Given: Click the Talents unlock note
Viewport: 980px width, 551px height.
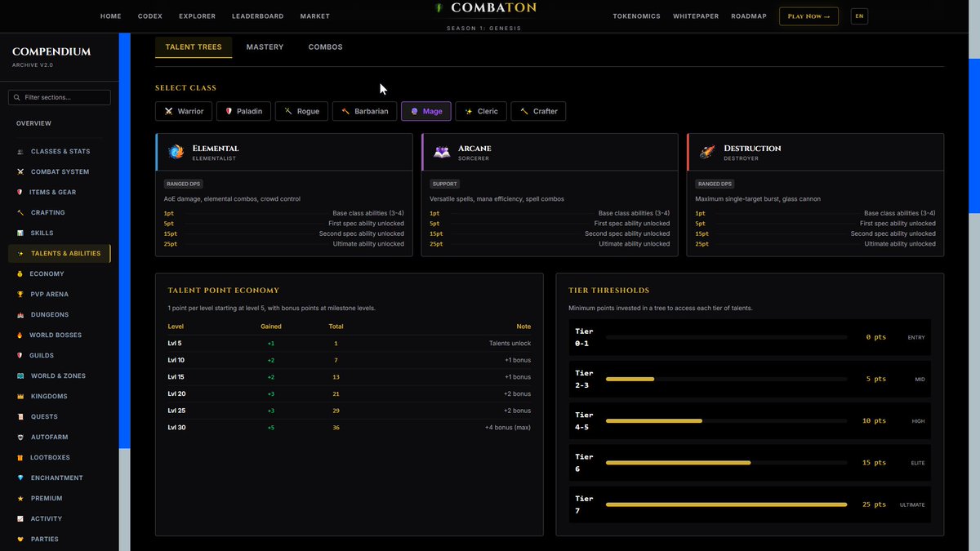Looking at the screenshot, I should coord(510,344).
